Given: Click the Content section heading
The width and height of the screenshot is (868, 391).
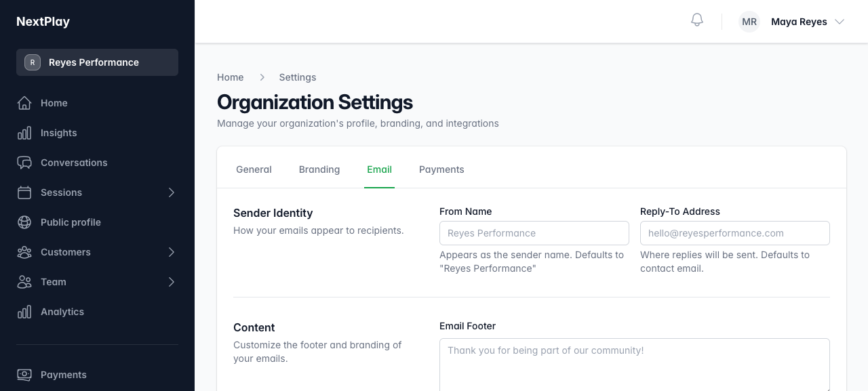Looking at the screenshot, I should 254,327.
